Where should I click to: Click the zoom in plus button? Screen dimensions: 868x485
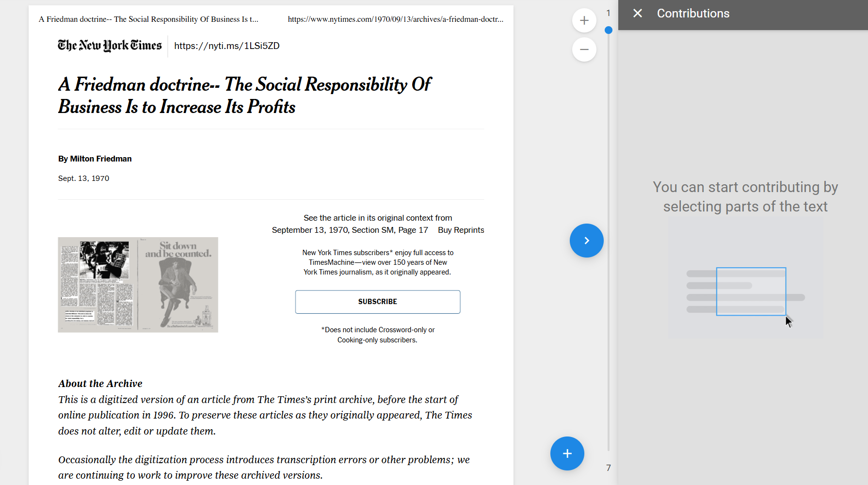(584, 20)
